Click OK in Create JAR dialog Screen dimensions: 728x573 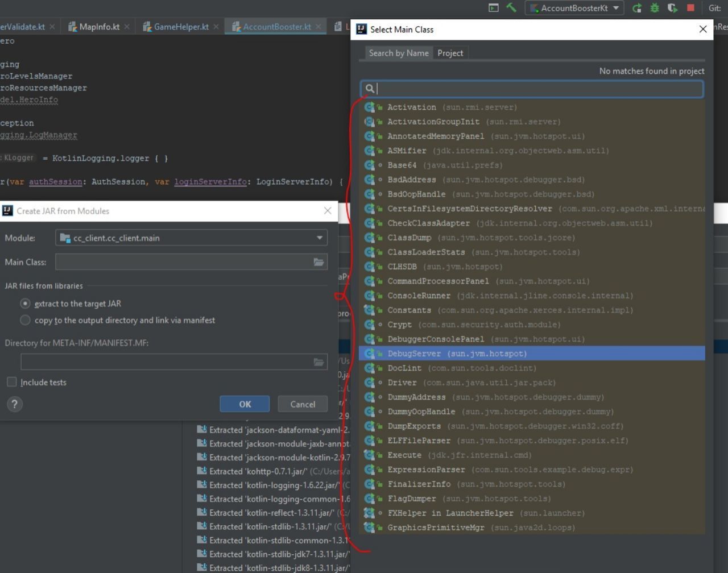click(x=245, y=404)
